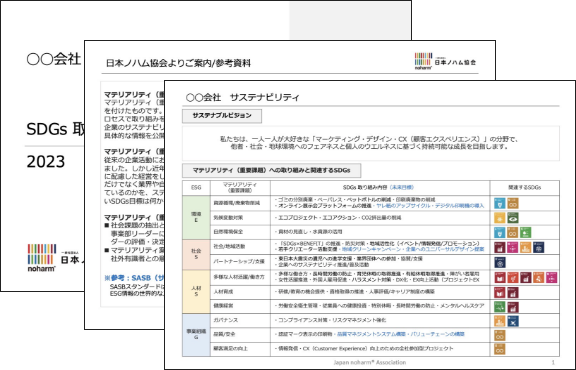Select the dark red SDG icon in 社会/地域活動 row
Screen dimensions: 576x370
point(499,247)
